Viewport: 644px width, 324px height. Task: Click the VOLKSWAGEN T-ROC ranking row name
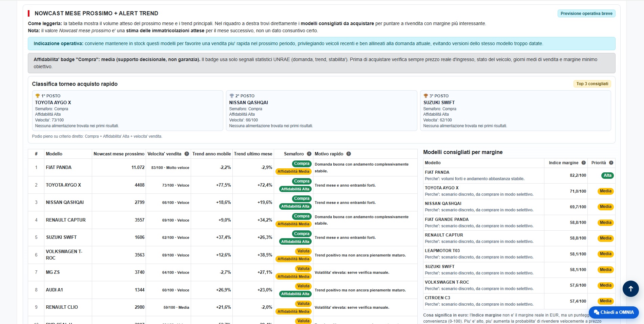point(64,255)
